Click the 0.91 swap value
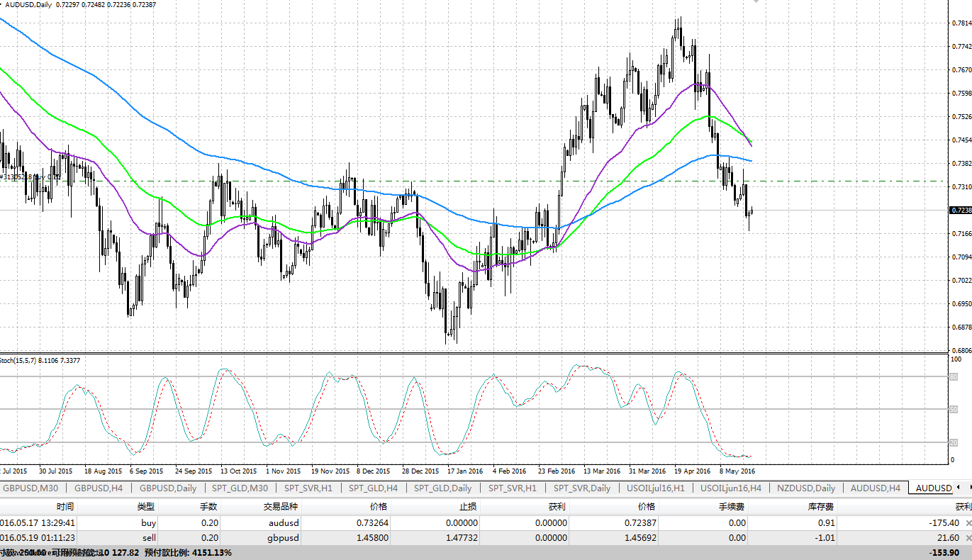The image size is (972, 560). click(827, 523)
